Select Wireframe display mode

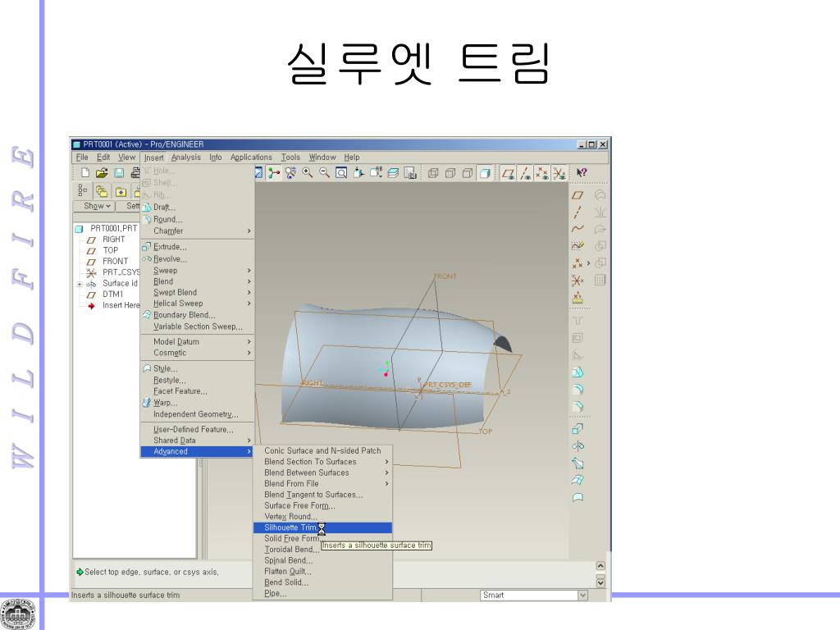[433, 172]
